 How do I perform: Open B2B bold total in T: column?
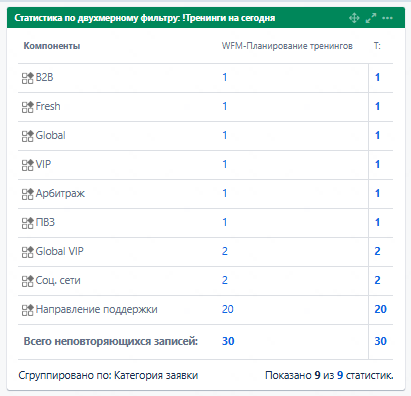coord(377,77)
